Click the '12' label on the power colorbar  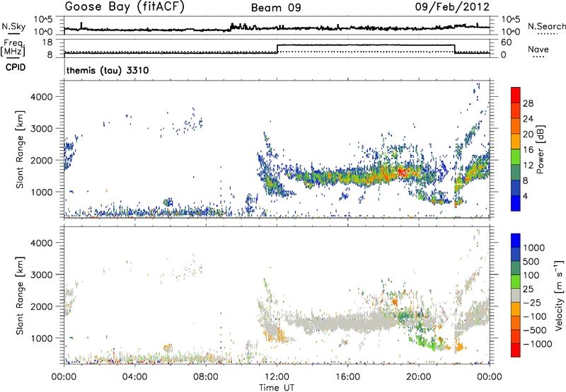click(528, 166)
